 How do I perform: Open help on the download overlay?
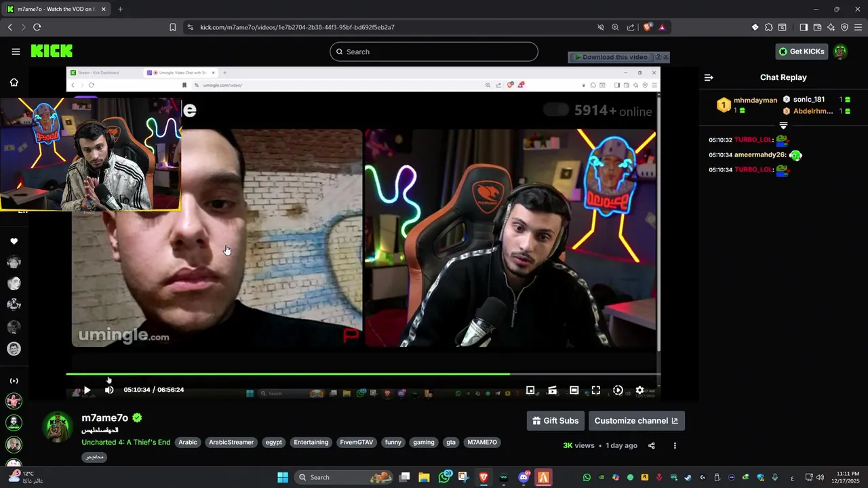point(656,57)
